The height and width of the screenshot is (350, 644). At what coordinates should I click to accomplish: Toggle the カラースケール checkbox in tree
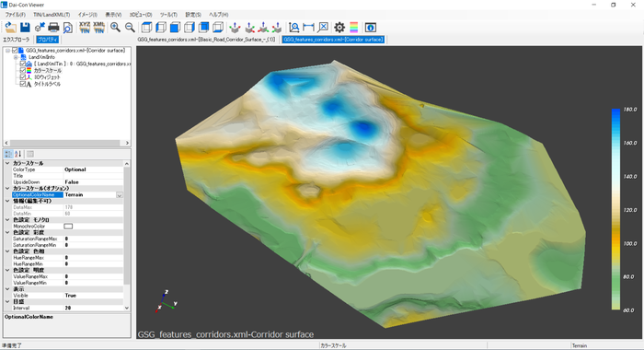(x=23, y=70)
